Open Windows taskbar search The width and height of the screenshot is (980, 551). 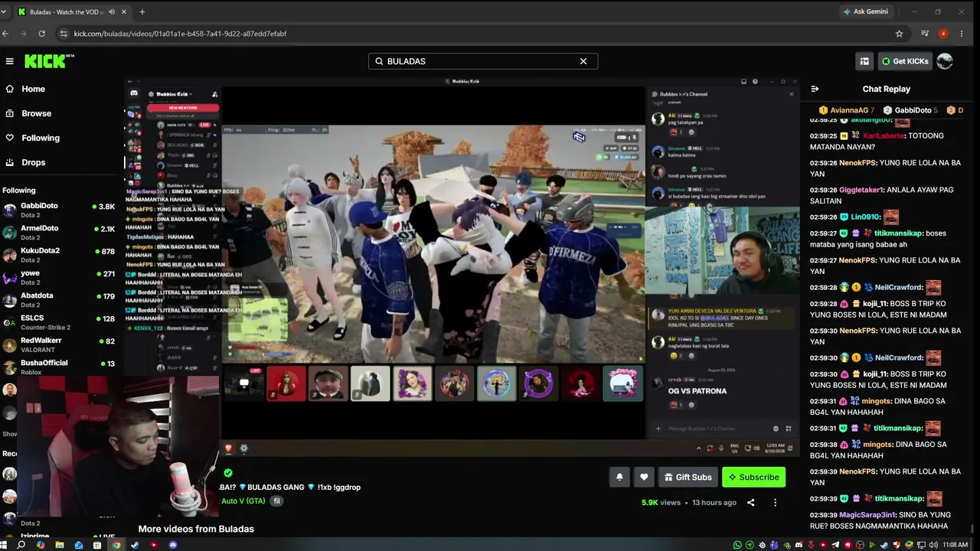[21, 545]
